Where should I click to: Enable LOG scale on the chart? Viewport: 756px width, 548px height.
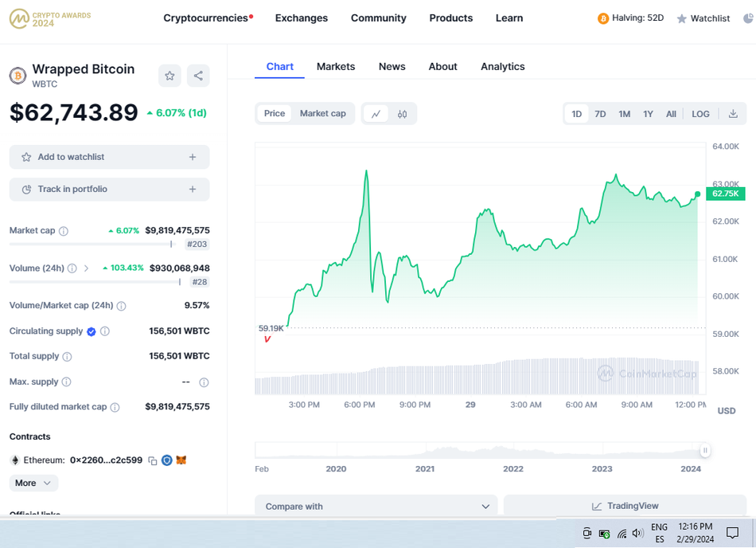(700, 114)
